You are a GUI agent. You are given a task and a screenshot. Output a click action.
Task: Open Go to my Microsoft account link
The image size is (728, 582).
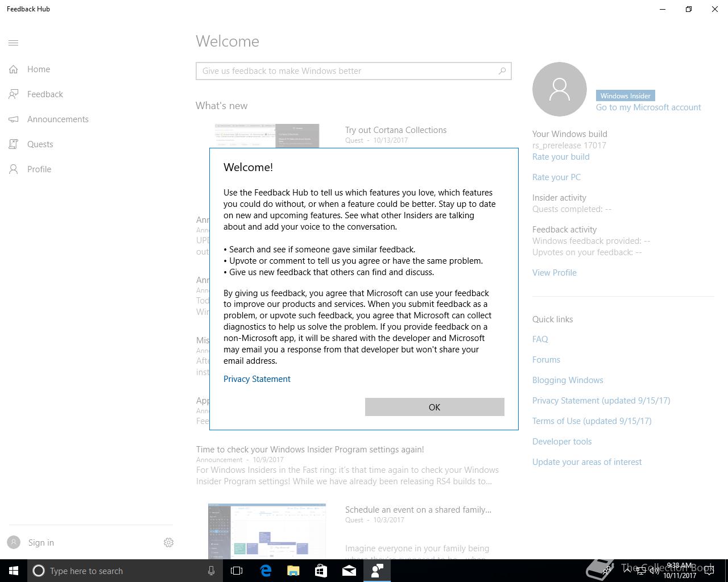648,107
